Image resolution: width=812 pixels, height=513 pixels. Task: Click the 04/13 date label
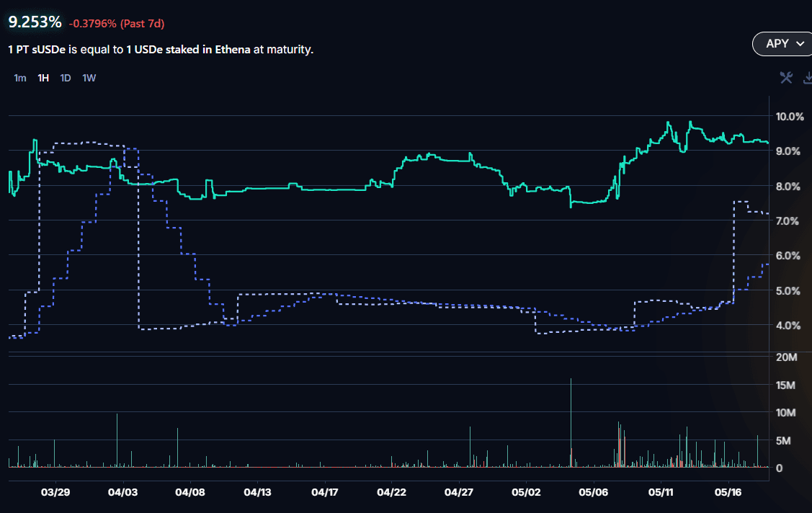click(x=257, y=492)
